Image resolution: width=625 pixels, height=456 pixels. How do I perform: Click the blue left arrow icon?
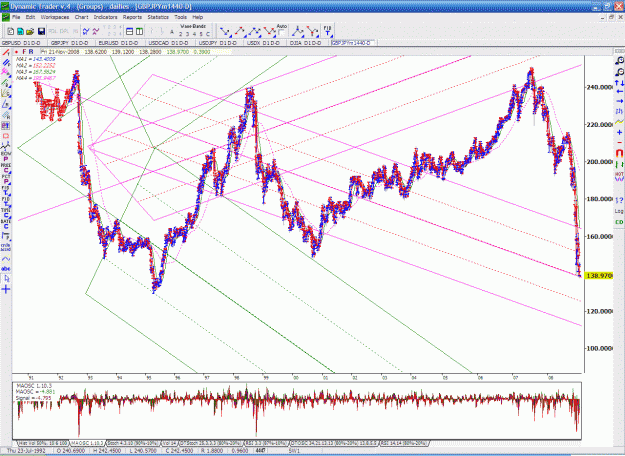[619, 92]
